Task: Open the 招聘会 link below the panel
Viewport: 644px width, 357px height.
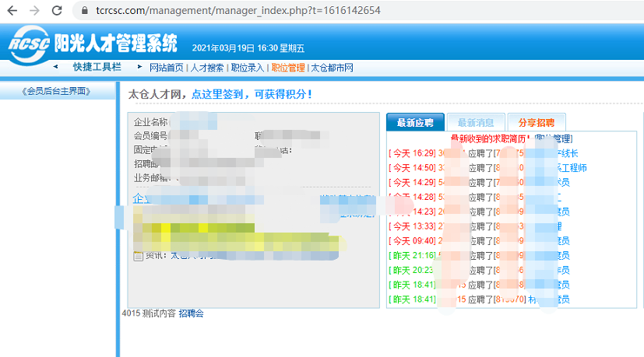Action: tap(191, 313)
